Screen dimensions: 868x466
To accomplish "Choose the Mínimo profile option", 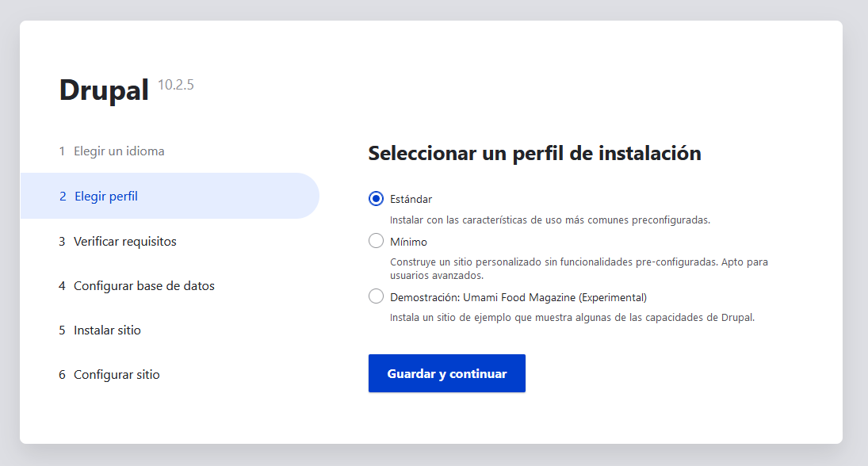I will (376, 241).
